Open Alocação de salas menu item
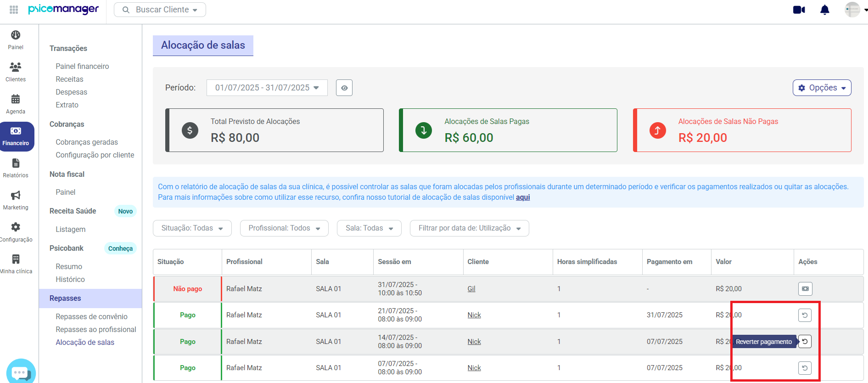This screenshot has width=868, height=383. click(x=85, y=343)
